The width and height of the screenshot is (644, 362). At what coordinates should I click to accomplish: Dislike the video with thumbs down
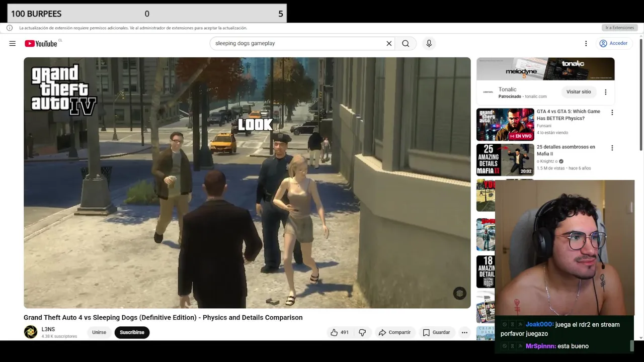(362, 332)
